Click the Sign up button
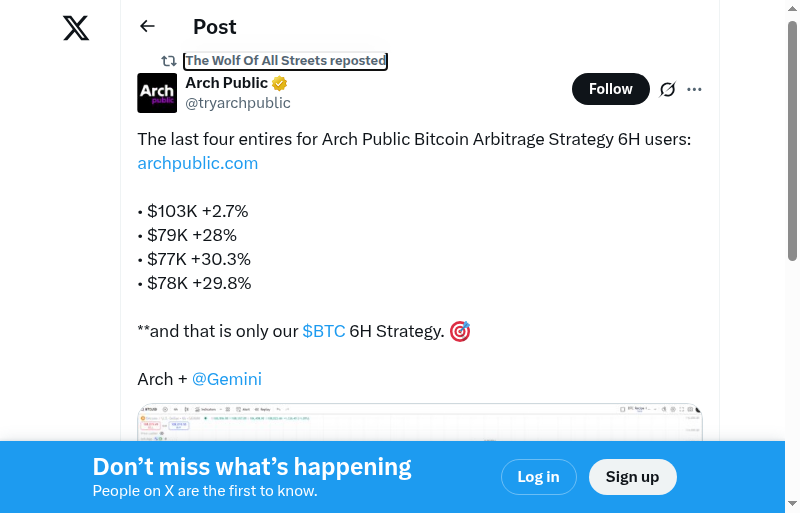The height and width of the screenshot is (513, 800). tap(632, 477)
